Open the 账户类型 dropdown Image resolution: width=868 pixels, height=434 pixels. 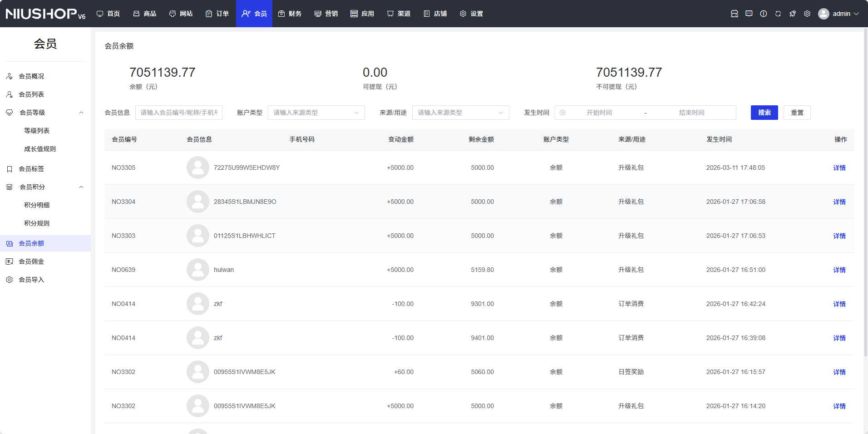(x=316, y=113)
